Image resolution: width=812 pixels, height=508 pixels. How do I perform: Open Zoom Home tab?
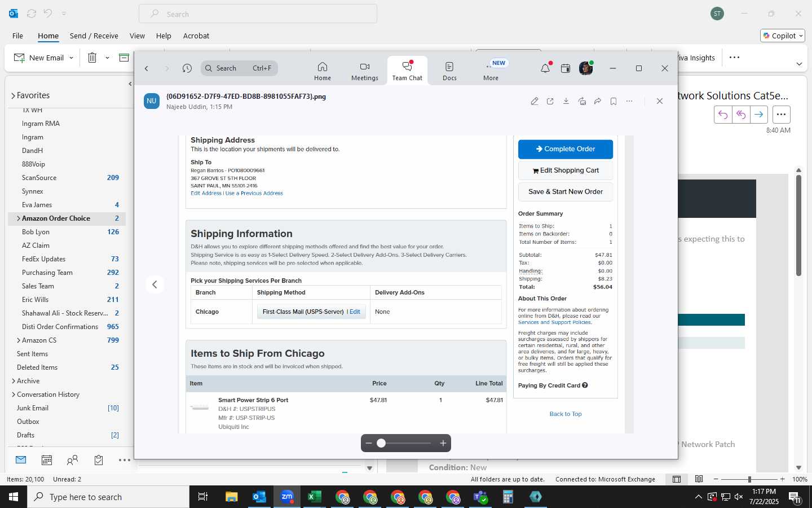point(323,71)
